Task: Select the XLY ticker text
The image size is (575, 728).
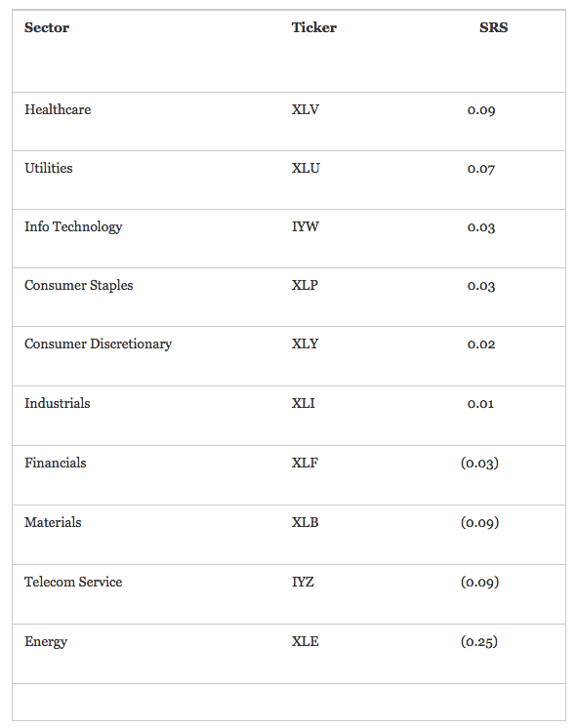Action: pos(305,344)
